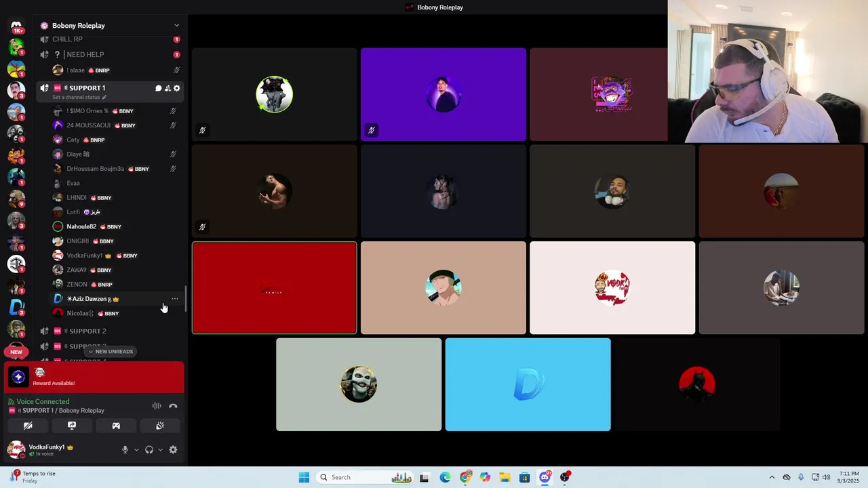This screenshot has width=868, height=488.
Task: Join the SUPPORT 2 voice channel
Action: coord(110,331)
